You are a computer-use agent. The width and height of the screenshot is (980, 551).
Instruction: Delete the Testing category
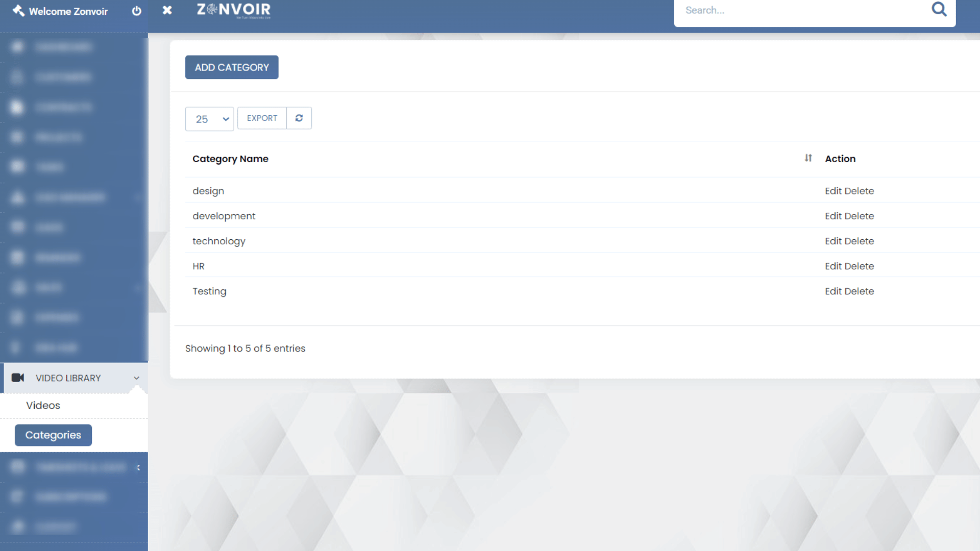859,291
